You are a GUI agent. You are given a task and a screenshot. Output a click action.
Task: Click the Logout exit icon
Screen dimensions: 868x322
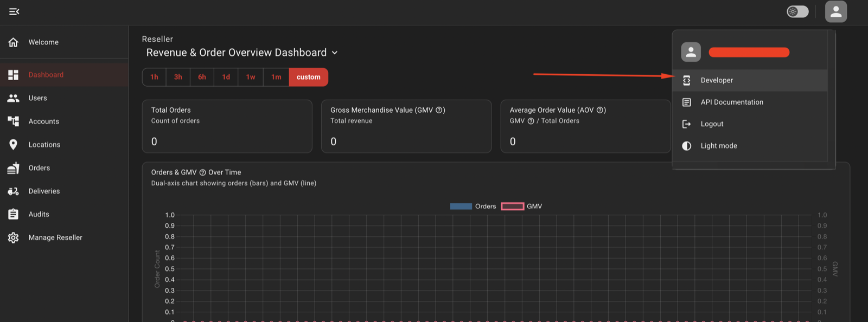tap(687, 124)
